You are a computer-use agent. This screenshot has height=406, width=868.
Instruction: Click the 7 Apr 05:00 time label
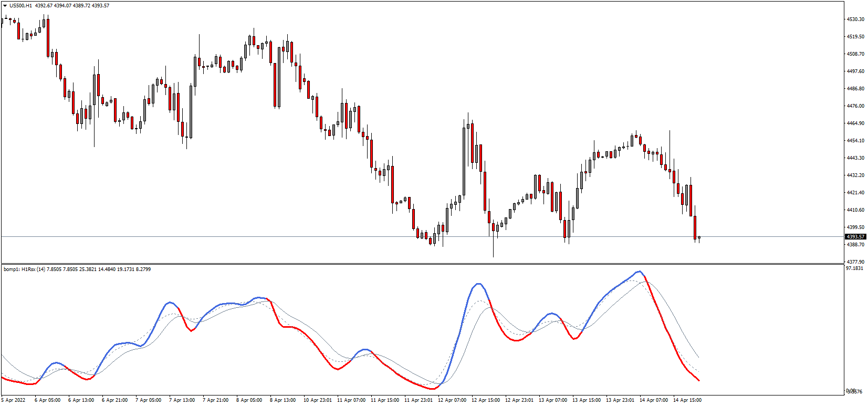tap(148, 400)
